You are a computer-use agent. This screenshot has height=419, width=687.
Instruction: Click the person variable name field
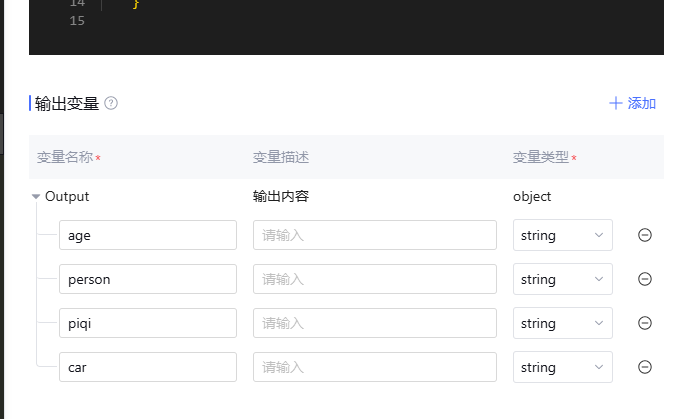coord(147,279)
